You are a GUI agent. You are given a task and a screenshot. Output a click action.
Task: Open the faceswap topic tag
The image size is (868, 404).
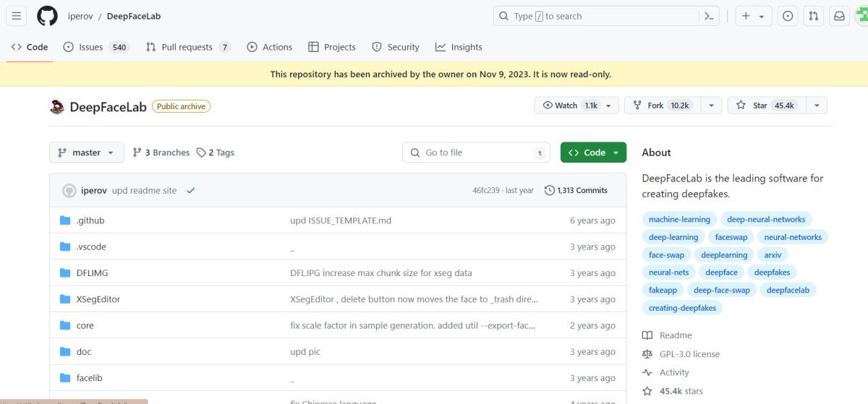tap(731, 237)
